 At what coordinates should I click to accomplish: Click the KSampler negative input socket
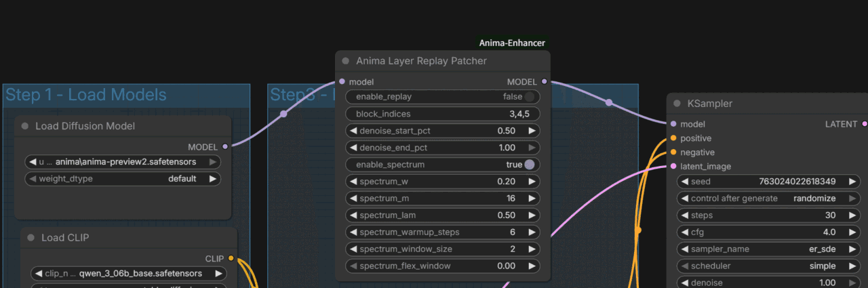673,152
